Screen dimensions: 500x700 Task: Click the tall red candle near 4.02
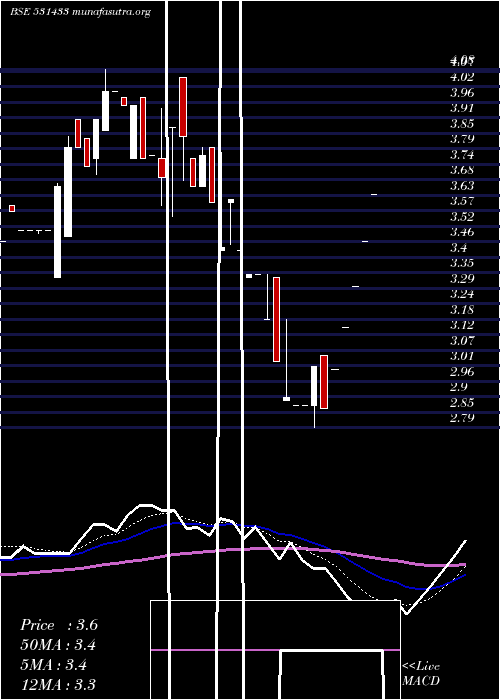[x=183, y=107]
